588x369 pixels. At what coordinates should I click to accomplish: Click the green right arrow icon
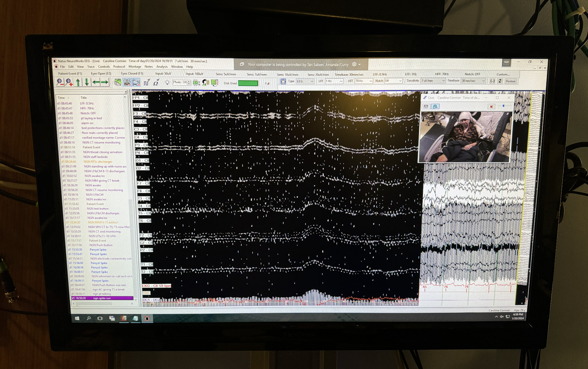click(x=105, y=82)
